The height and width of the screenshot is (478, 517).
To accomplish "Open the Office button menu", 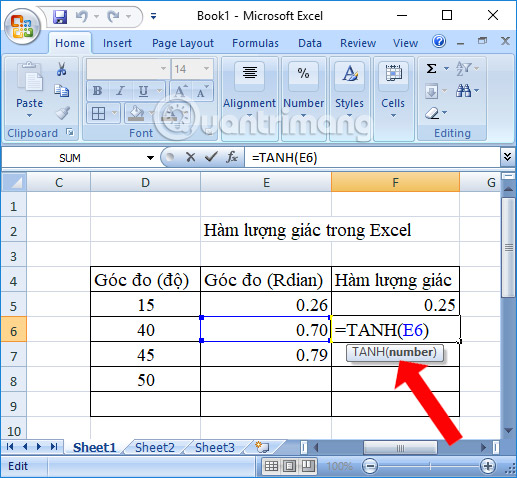I will coord(22,27).
